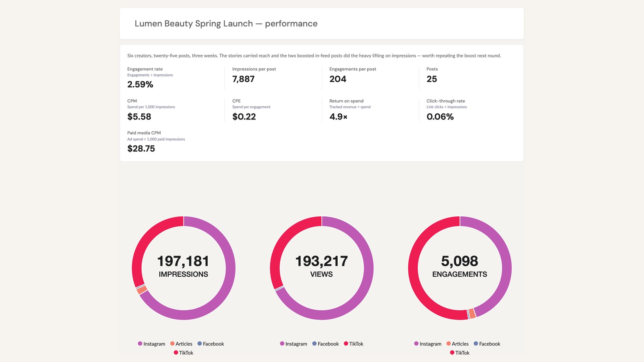Click the orange Articles segment of Impressions donut
The height and width of the screenshot is (362, 644).
(142, 290)
